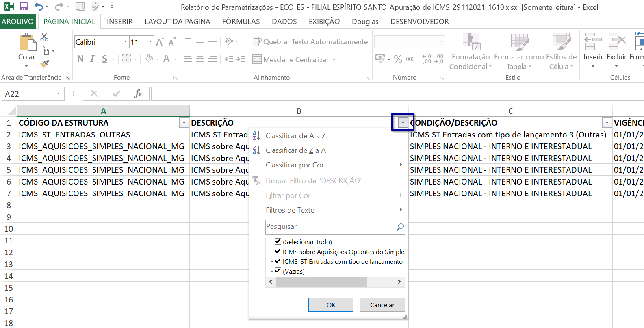Click the Insert Function fx icon
Screen dimensions: 644x328
tap(138, 94)
